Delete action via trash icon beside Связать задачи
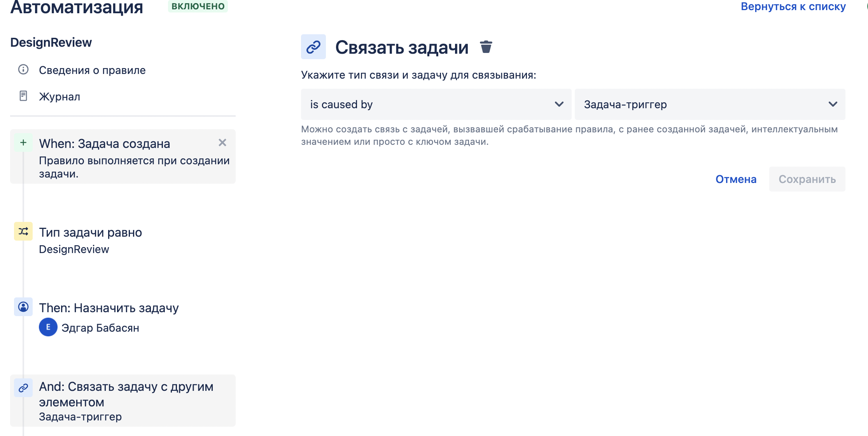 point(486,47)
